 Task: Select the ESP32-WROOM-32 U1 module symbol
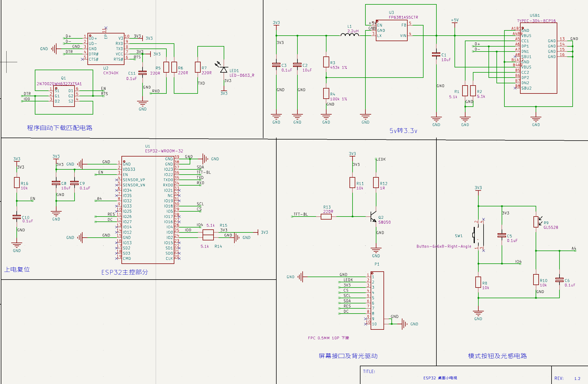[148, 210]
